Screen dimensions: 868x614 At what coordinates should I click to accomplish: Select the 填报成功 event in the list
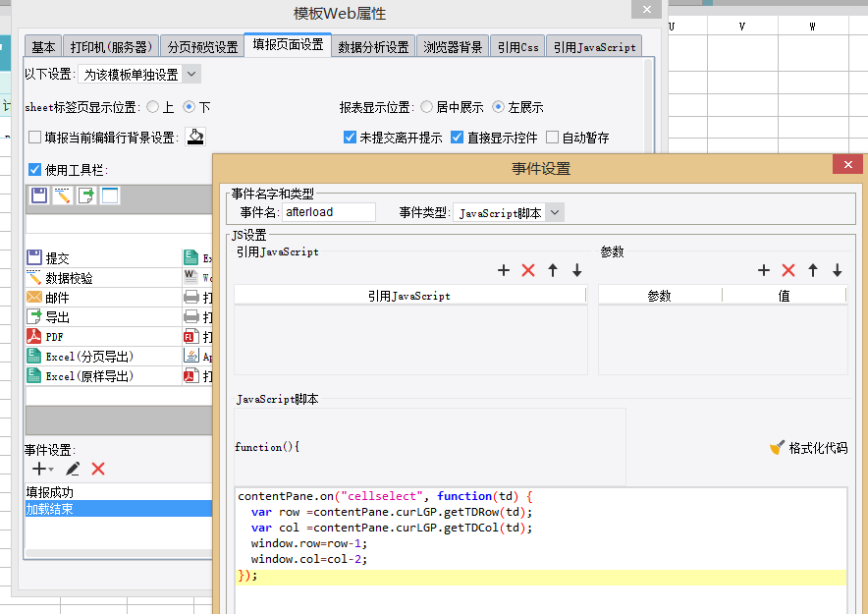coord(119,491)
